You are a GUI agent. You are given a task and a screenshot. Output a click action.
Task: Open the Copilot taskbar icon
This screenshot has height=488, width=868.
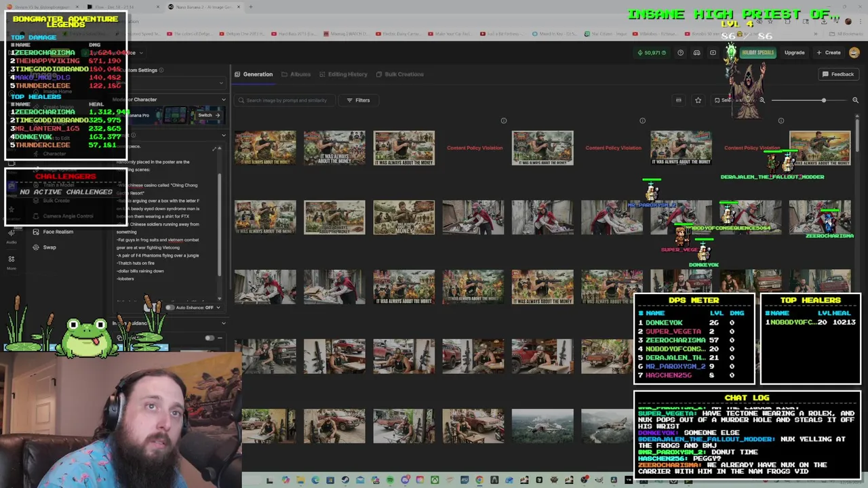click(285, 481)
